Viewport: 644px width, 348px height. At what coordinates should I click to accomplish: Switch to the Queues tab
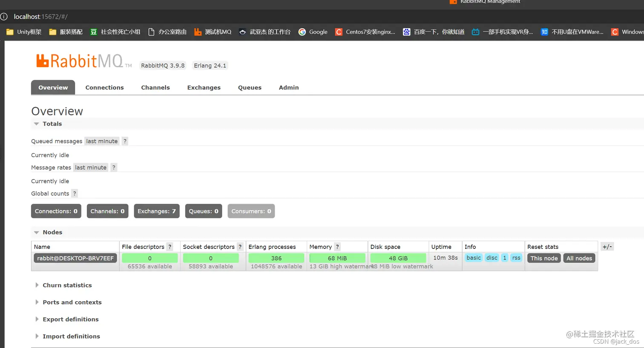point(250,87)
